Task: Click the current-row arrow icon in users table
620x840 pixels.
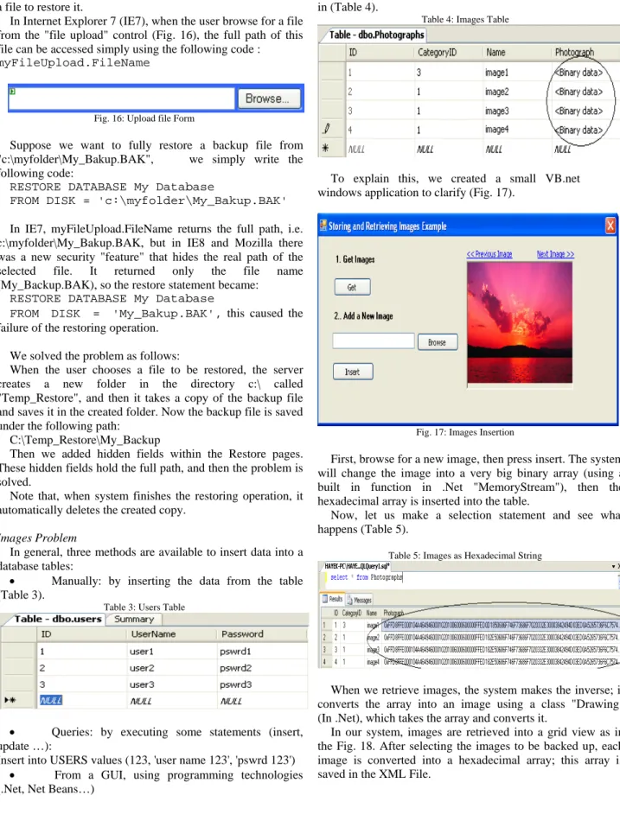Action: click(x=10, y=700)
